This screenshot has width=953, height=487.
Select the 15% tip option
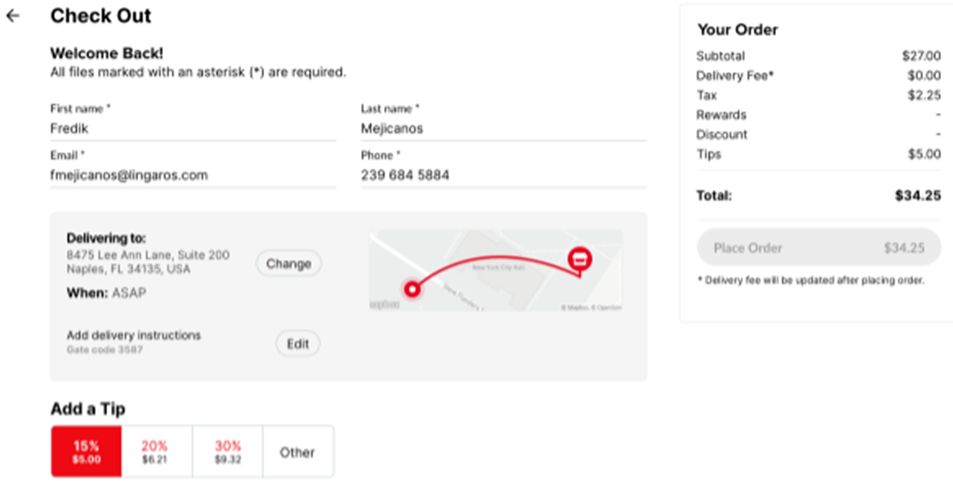[86, 452]
